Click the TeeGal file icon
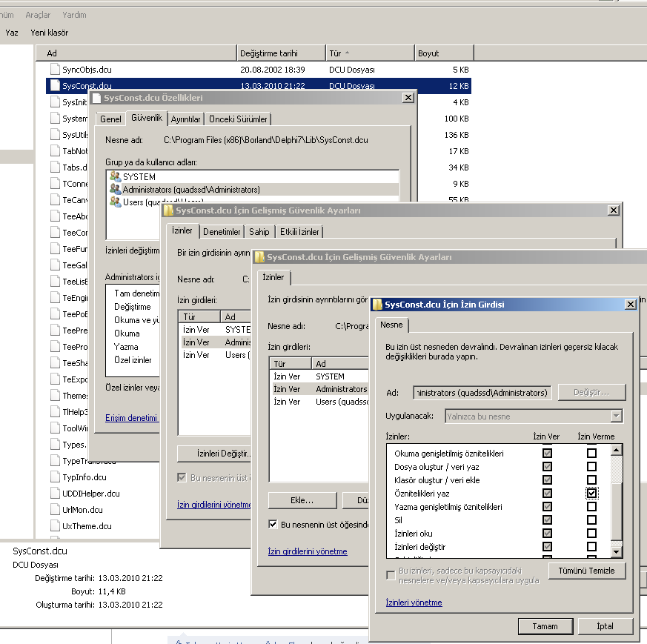Viewport: 647px width, 644px height. (55, 265)
